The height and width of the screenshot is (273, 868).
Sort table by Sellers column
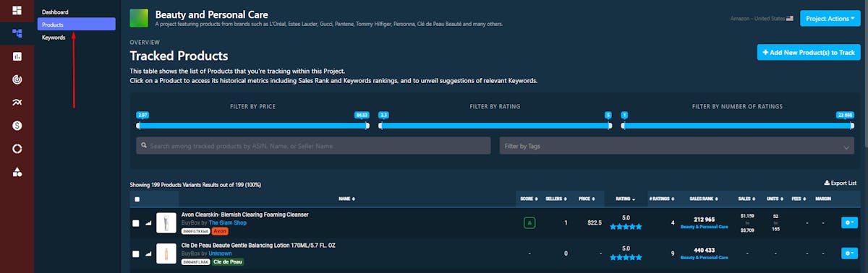[556, 199]
